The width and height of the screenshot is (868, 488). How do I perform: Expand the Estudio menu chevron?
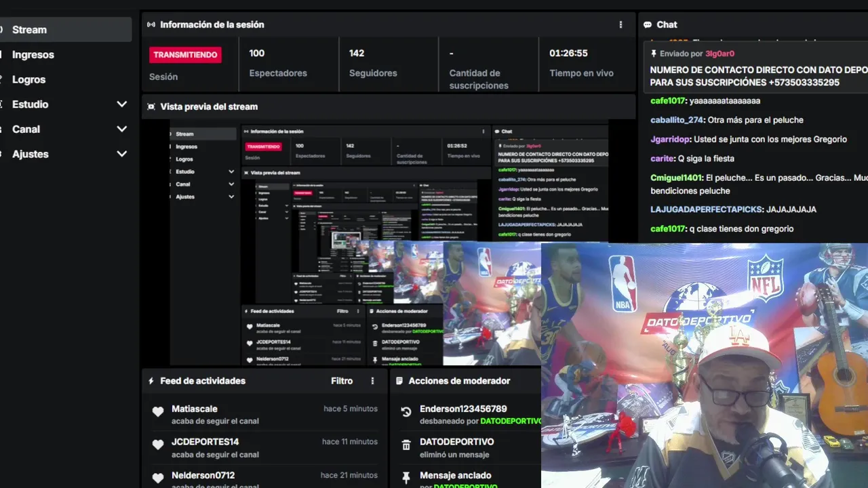point(122,104)
